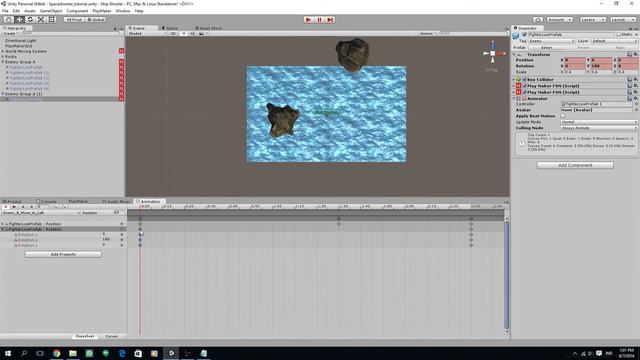Collapse the Transform component foldout
This screenshot has width=640, height=360.
514,54
